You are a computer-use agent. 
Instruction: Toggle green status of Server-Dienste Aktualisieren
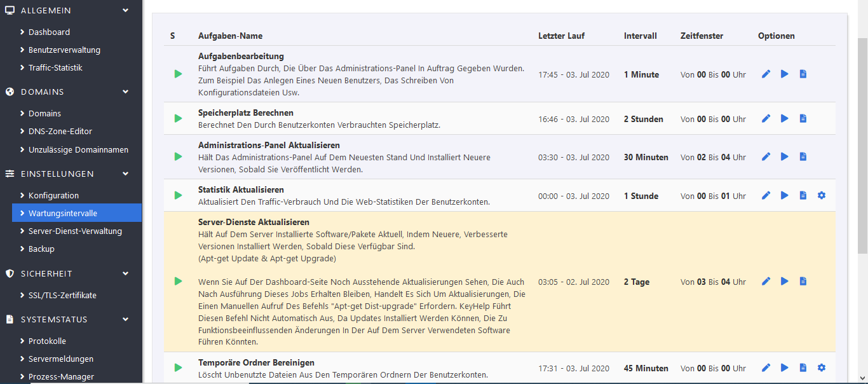[x=178, y=282]
